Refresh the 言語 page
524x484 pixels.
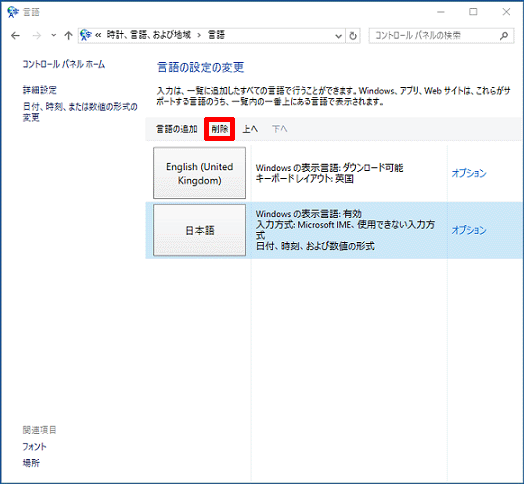click(x=353, y=36)
